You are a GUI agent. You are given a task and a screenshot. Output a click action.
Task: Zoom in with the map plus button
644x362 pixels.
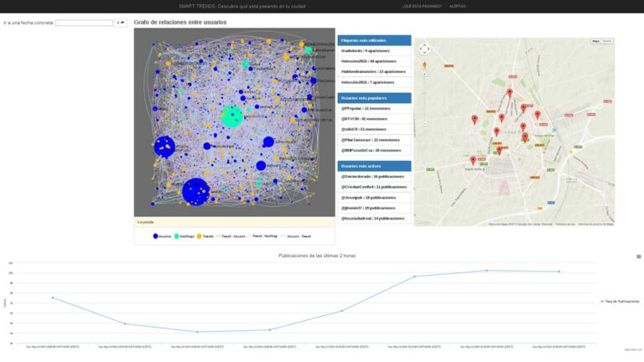[424, 75]
